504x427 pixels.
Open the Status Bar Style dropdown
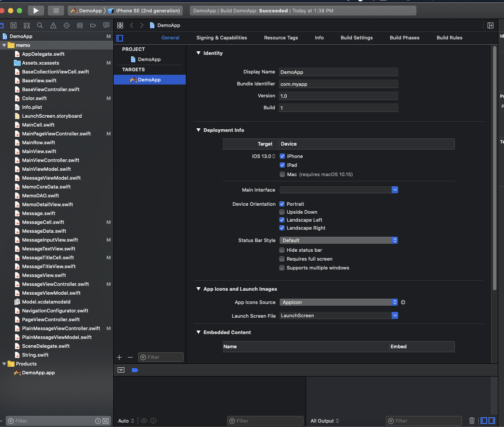tap(339, 240)
